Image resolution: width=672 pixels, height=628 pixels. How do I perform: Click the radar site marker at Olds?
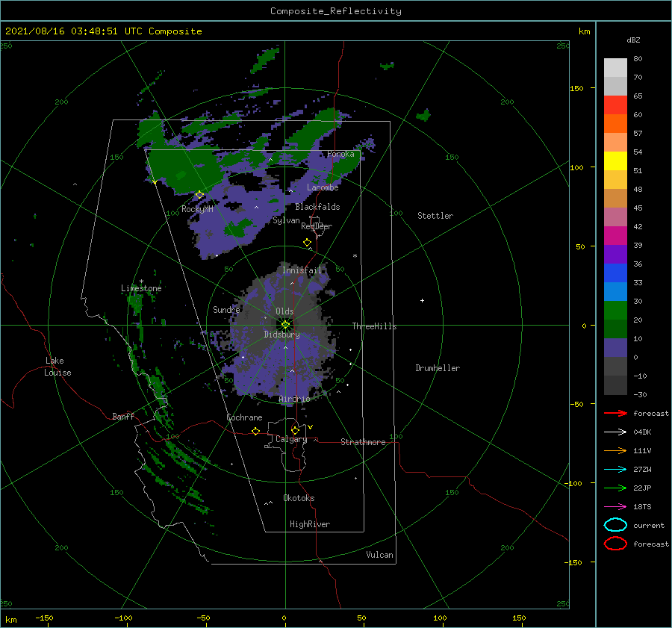pos(285,325)
